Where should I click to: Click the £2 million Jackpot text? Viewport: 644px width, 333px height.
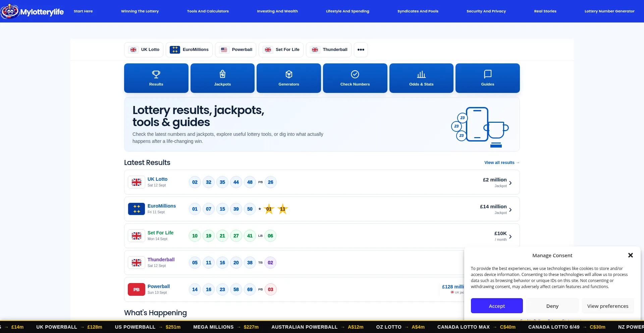[495, 182]
